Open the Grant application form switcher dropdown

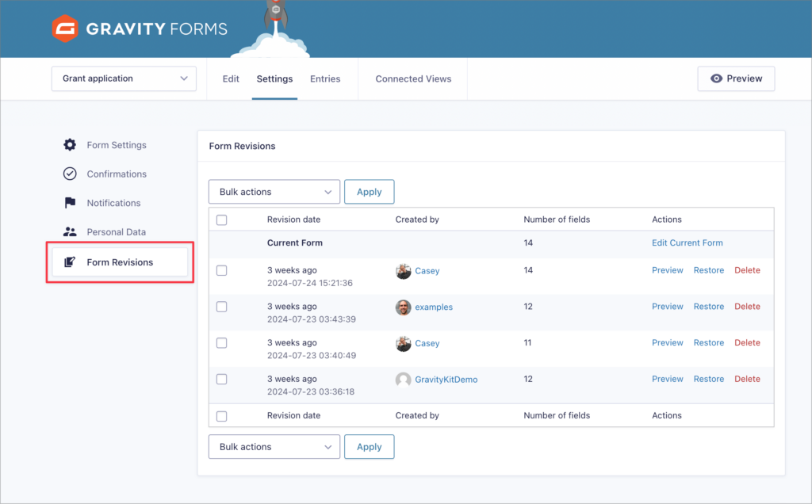tap(124, 78)
